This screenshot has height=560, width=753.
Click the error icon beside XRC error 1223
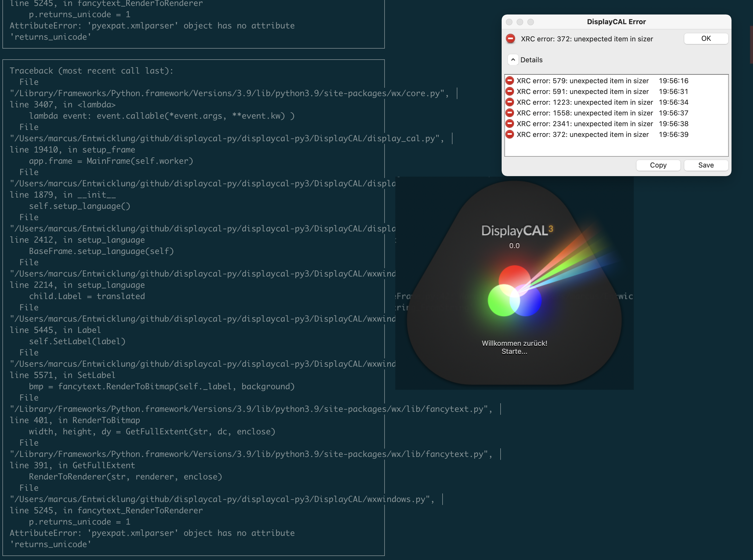511,102
